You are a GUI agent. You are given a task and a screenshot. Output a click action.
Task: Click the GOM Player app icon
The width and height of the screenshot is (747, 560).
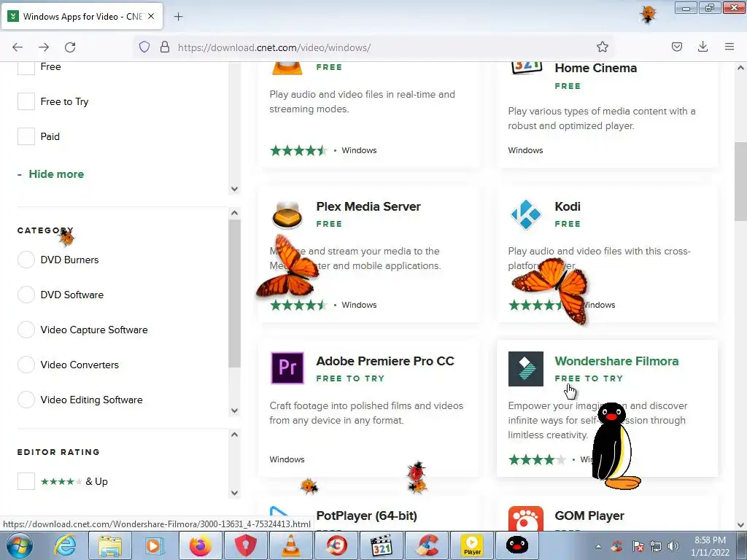(526, 519)
